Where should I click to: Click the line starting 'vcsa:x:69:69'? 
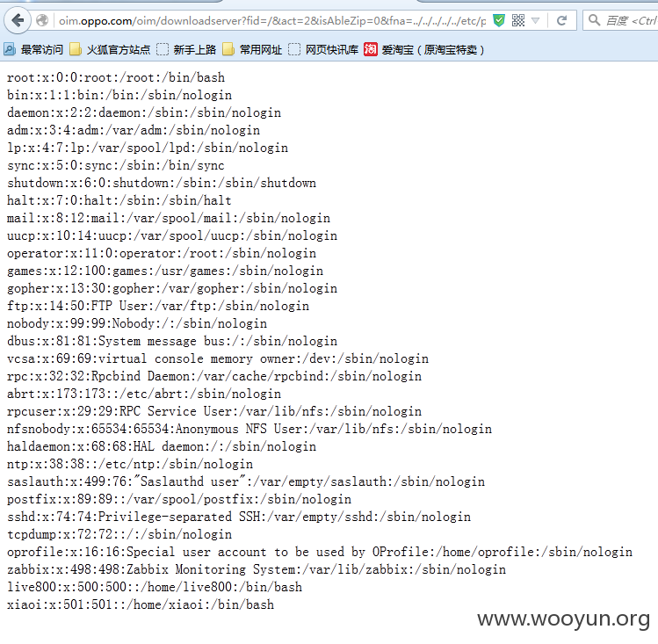pyautogui.click(x=218, y=358)
